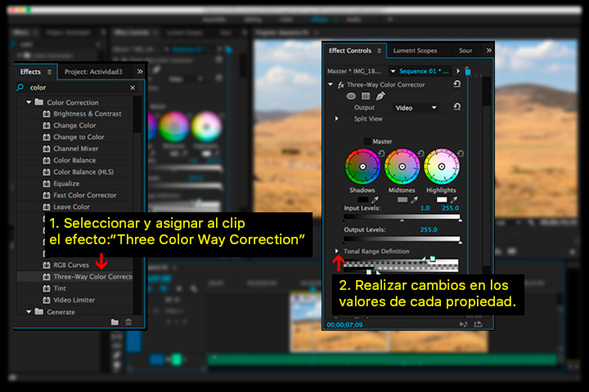The height and width of the screenshot is (392, 589).
Task: Select the rectangle mask tool
Action: 365,96
